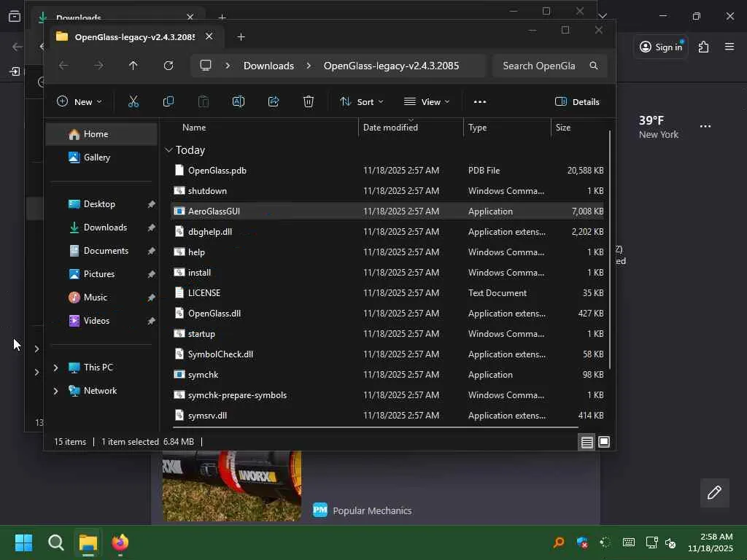This screenshot has height=560, width=747.
Task: Click File Explorer icon on the taskbar
Action: click(x=88, y=542)
